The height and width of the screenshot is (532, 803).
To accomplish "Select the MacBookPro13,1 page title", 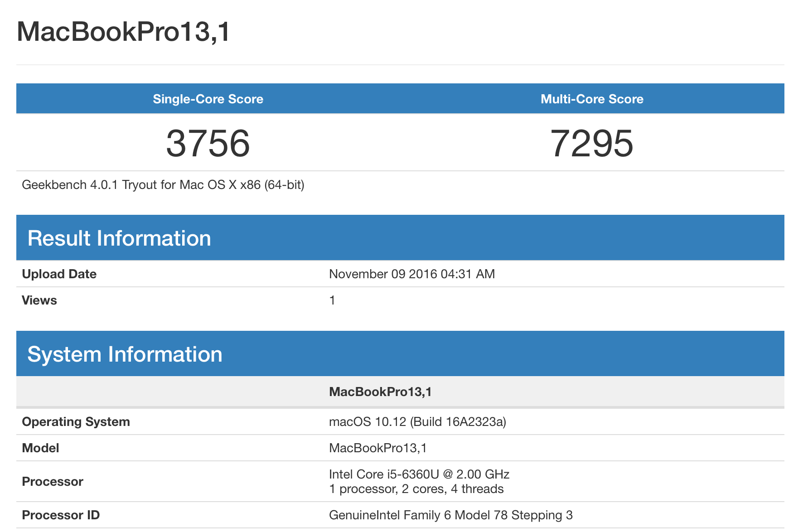I will click(x=124, y=32).
